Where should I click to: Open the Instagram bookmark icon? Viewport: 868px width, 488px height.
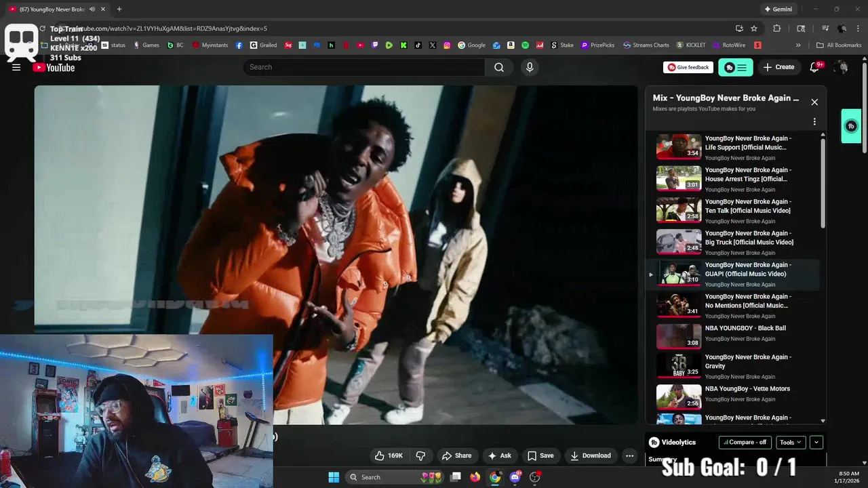point(447,45)
